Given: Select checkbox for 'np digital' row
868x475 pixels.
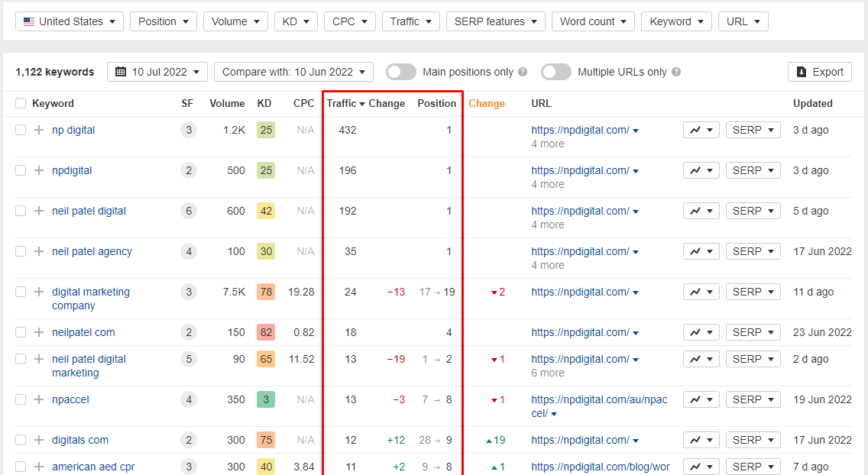Looking at the screenshot, I should [21, 130].
